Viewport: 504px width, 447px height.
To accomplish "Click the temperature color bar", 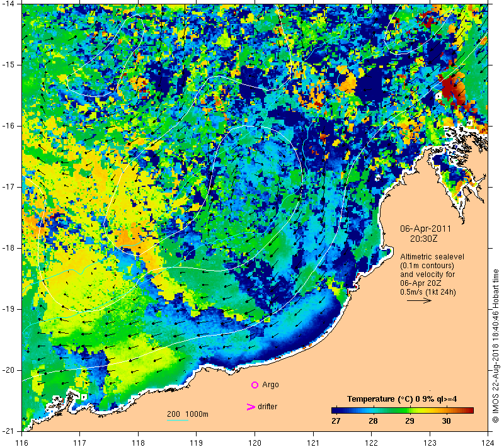I will (403, 410).
